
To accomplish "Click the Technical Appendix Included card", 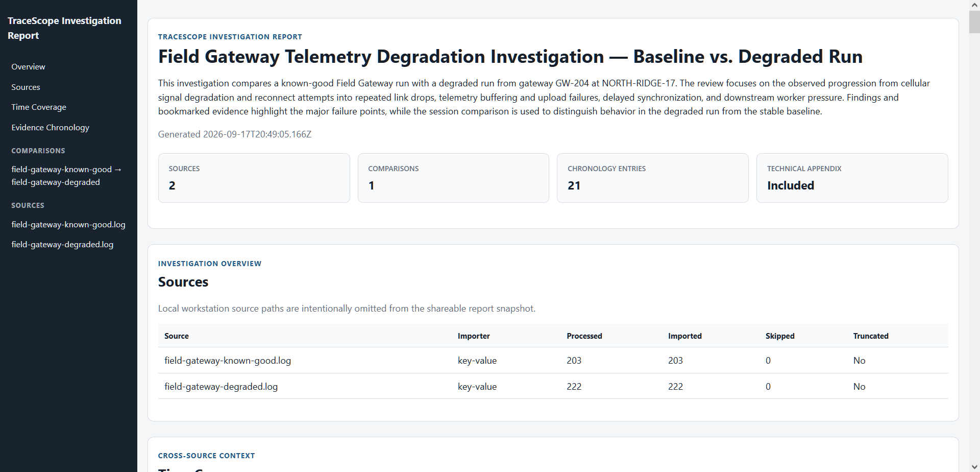I will [852, 178].
